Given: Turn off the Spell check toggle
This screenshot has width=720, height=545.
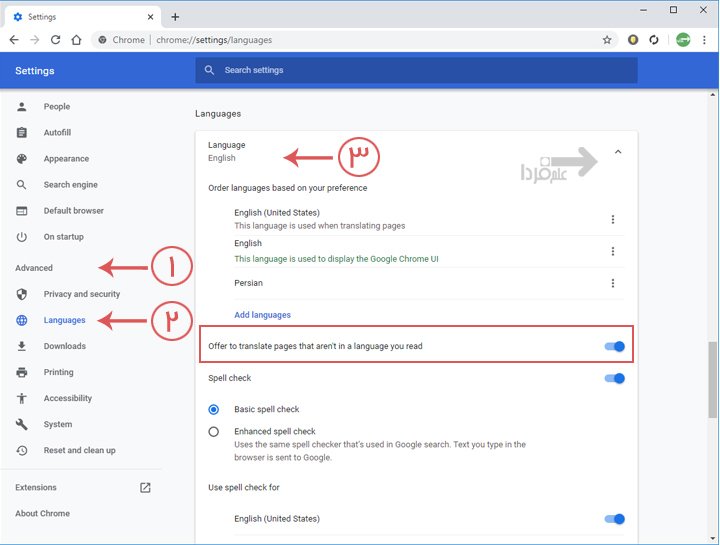Looking at the screenshot, I should pos(614,379).
